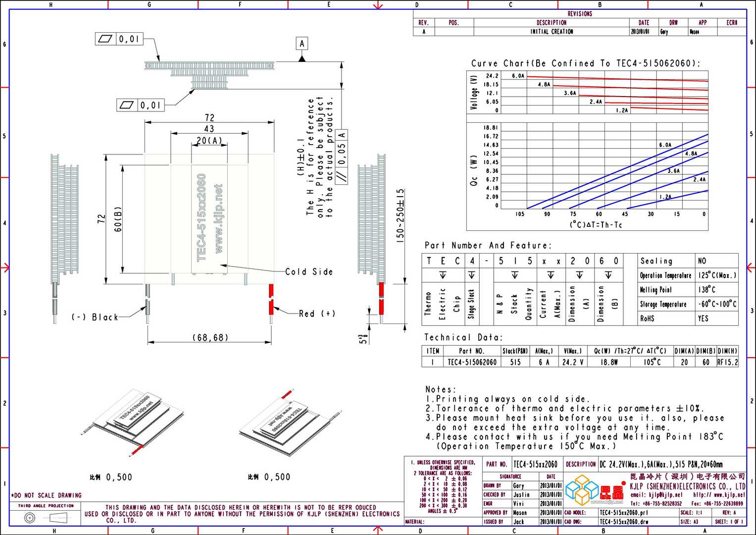Viewport: 756px width, 535px height.
Task: Click the TEC4-515xx2060.prt CAD model filename
Action: coord(624,512)
